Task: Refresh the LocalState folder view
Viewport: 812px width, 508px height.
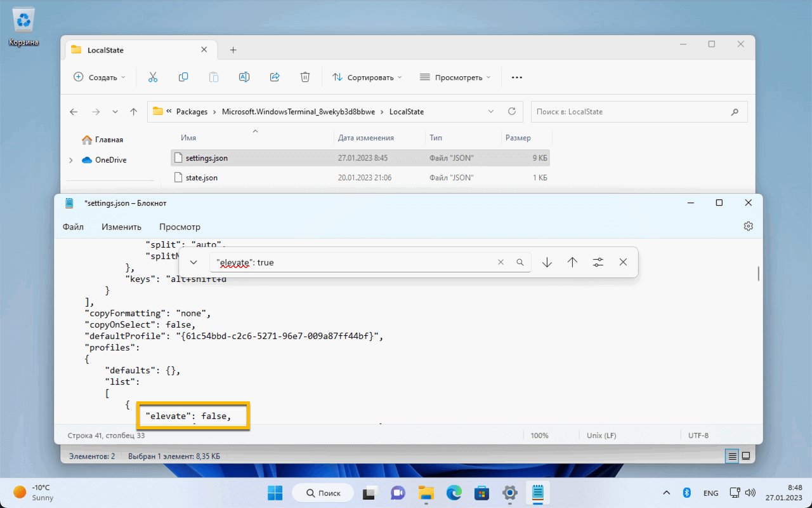Action: tap(512, 112)
